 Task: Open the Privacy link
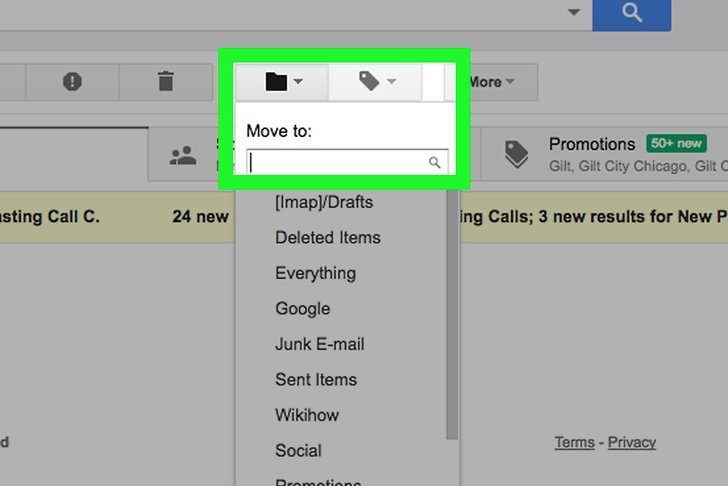coord(632,442)
